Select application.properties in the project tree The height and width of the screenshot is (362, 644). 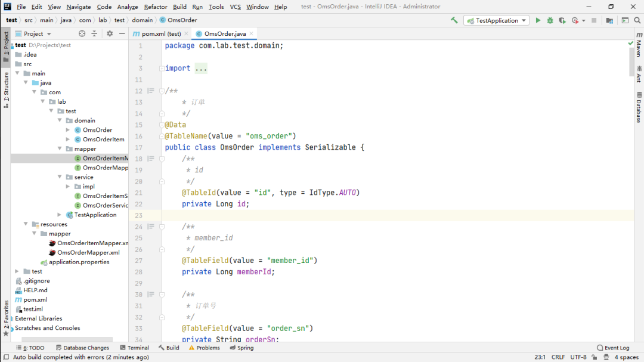tap(79, 262)
